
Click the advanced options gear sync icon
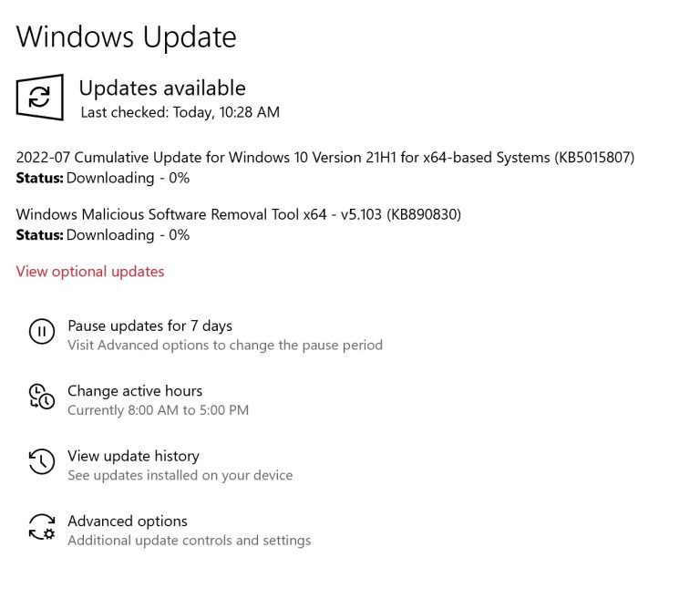42,527
